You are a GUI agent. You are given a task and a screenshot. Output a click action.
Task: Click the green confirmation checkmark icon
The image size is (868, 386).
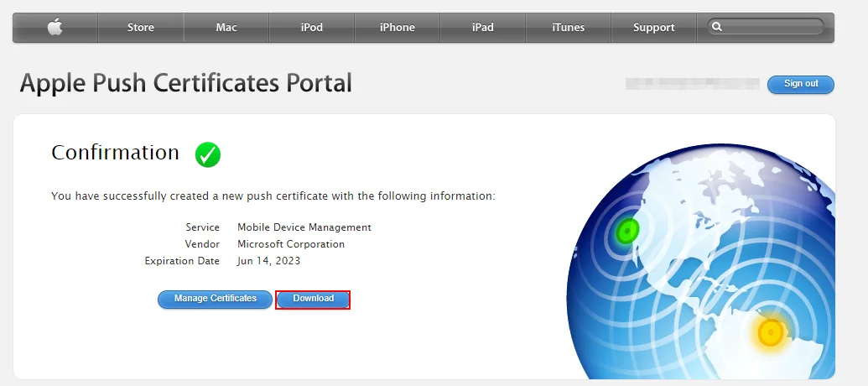(x=208, y=154)
